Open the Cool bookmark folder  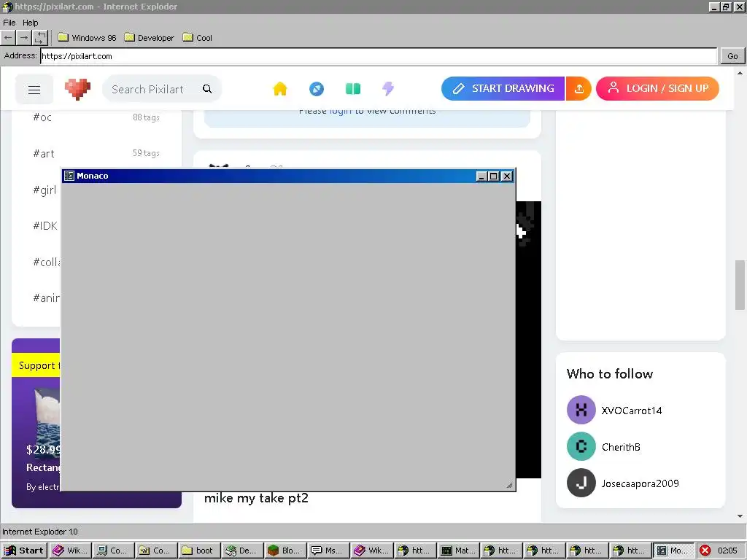197,38
